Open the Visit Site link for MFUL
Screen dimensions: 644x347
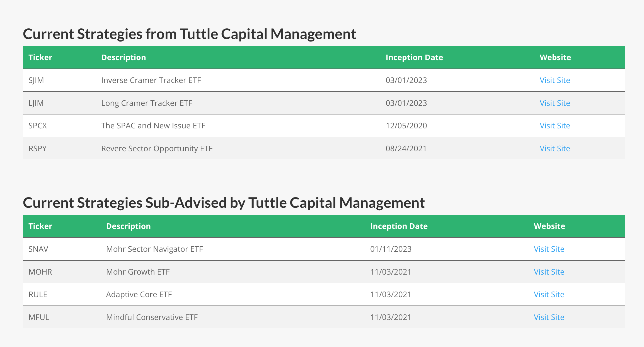(x=549, y=317)
